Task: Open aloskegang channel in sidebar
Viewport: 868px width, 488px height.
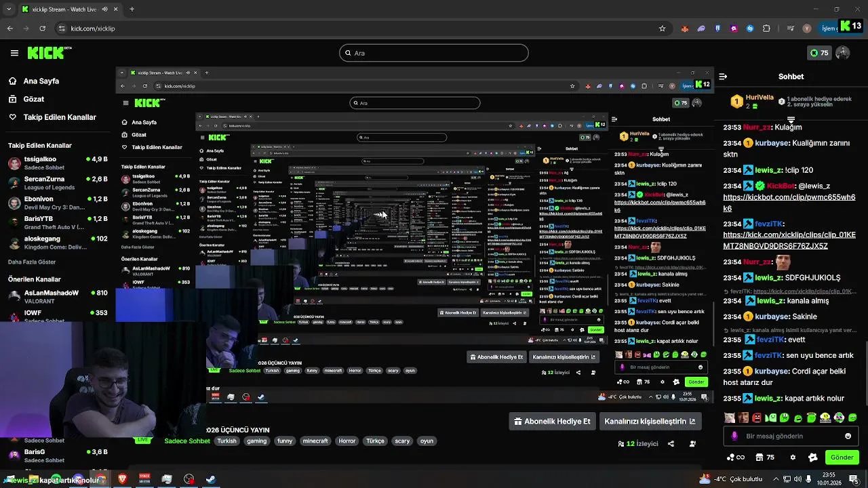Action: tap(58, 243)
